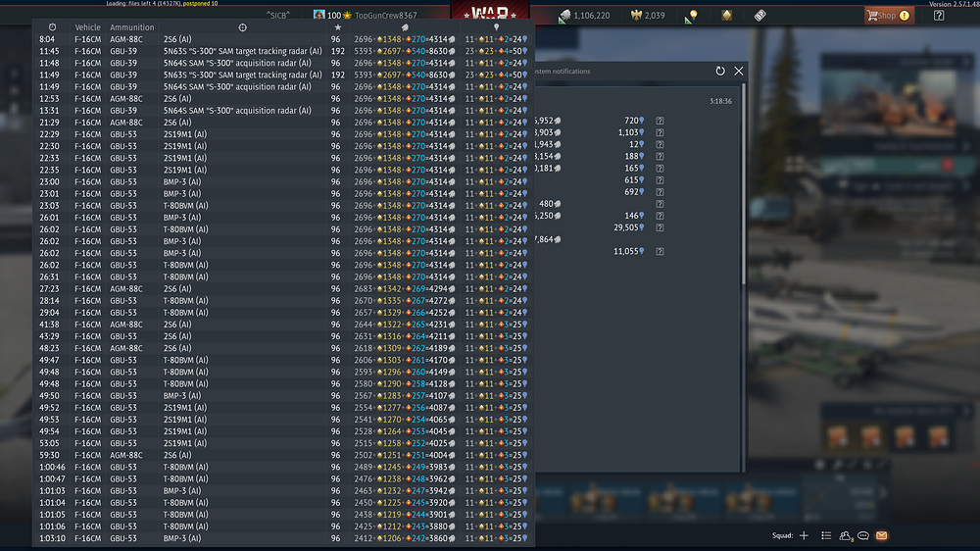
Task: Click the research points column header icon
Action: 496,27
